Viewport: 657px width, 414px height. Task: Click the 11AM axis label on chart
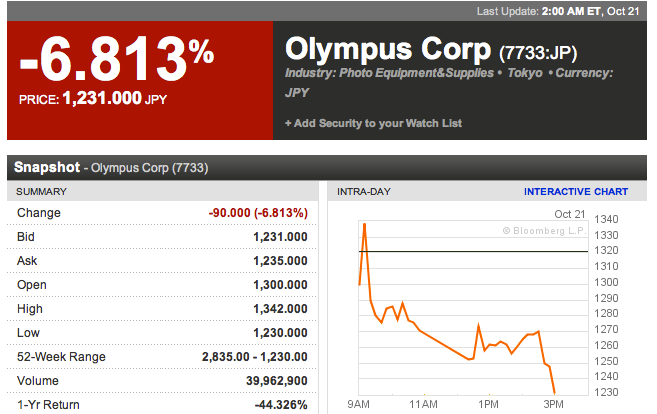[x=424, y=404]
